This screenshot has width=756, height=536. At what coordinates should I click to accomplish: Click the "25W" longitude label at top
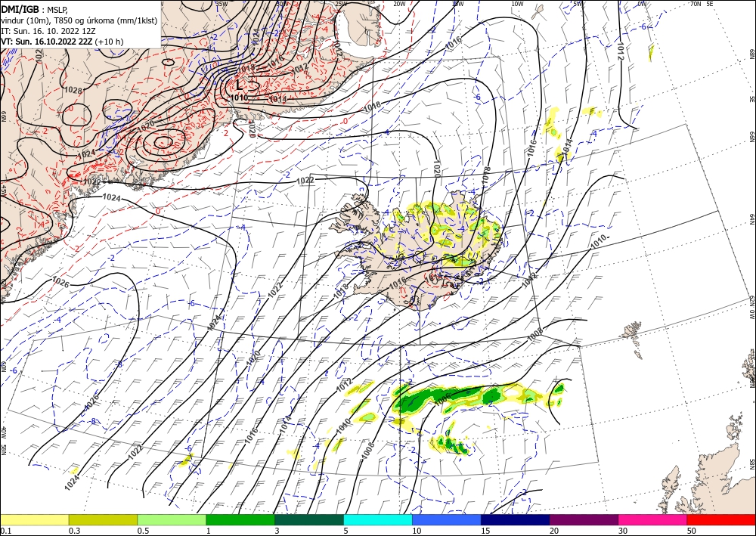point(341,4)
